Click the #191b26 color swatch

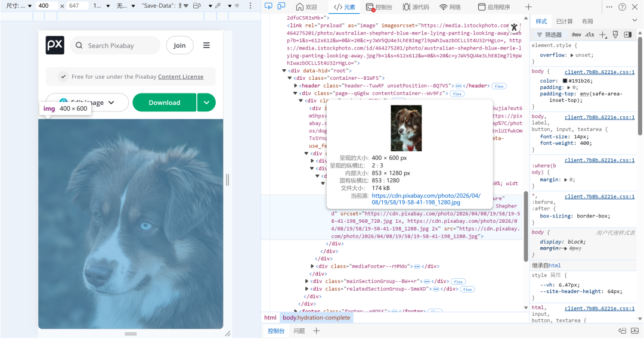[565, 81]
